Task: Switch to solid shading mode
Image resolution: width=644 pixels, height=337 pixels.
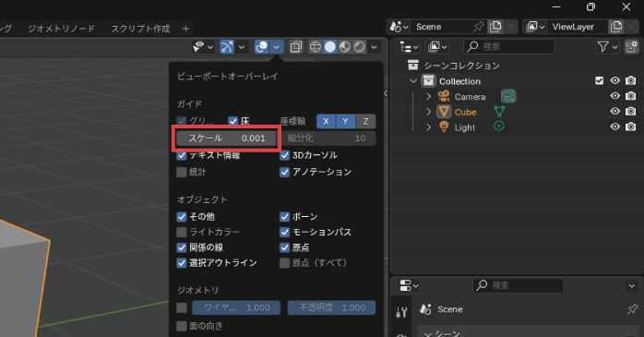Action: [329, 47]
